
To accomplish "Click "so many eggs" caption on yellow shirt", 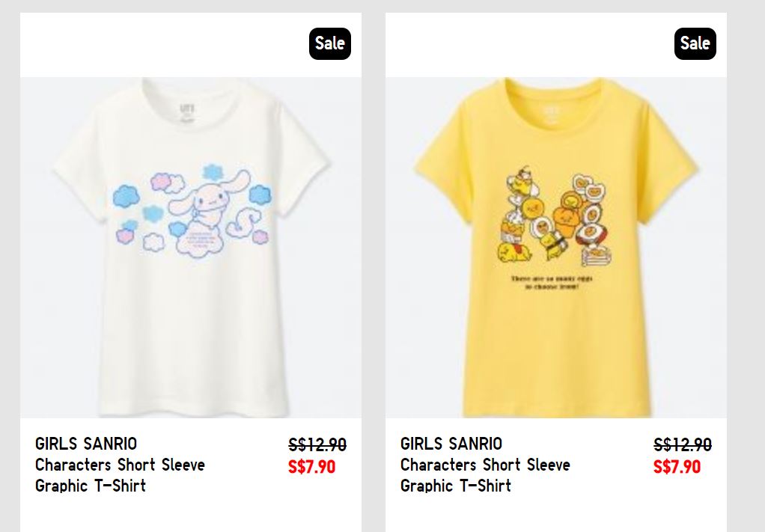I will [x=555, y=282].
